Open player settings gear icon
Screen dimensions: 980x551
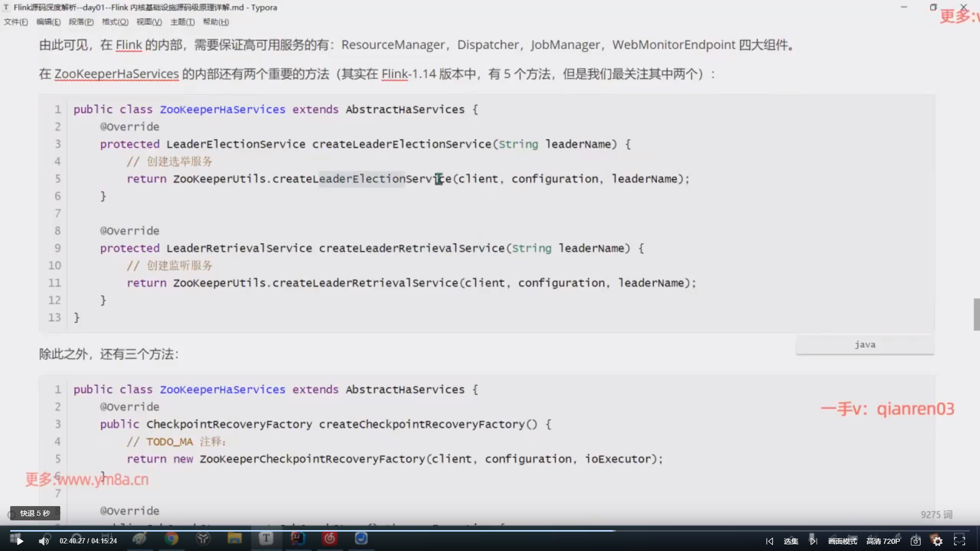(938, 541)
